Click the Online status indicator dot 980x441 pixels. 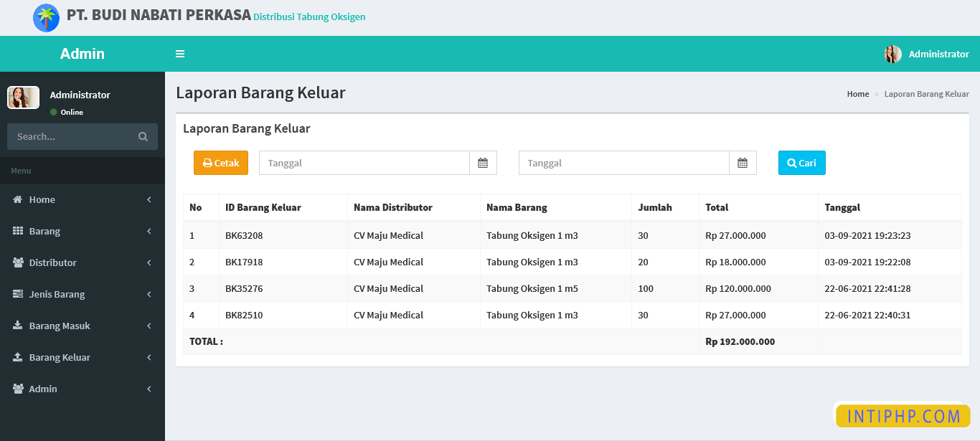[x=55, y=112]
